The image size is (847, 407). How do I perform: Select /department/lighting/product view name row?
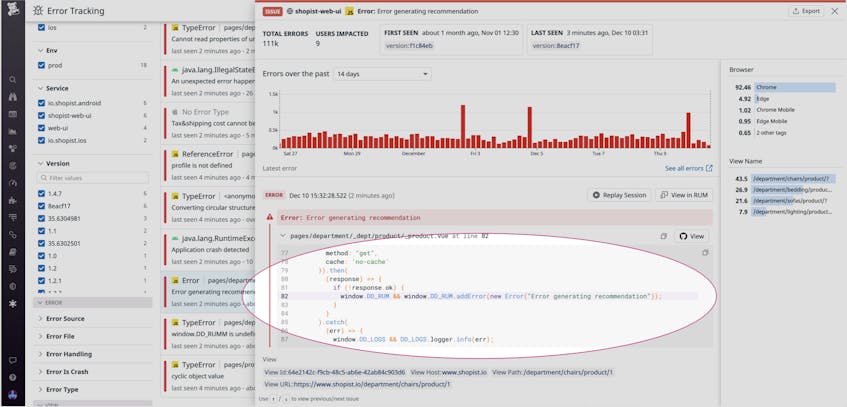point(784,212)
